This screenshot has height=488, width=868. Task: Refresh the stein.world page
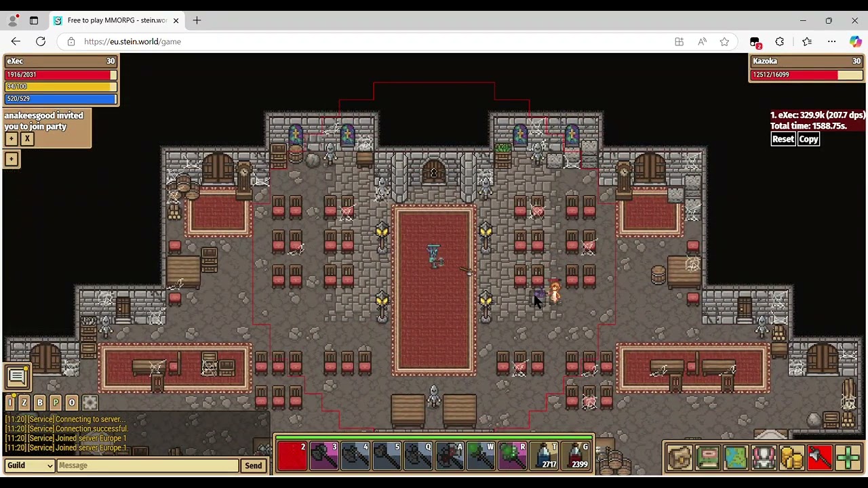click(41, 41)
